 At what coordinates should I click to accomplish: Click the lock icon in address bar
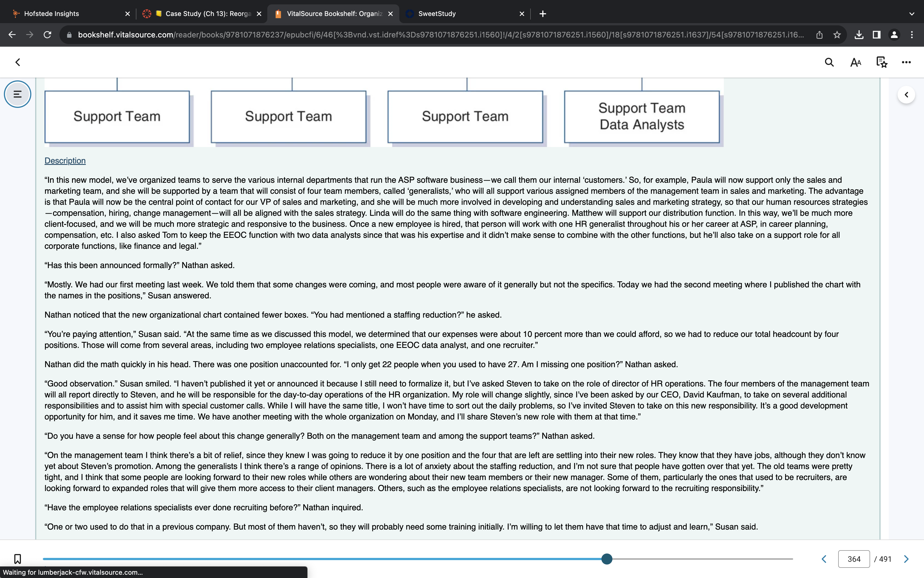click(x=69, y=35)
